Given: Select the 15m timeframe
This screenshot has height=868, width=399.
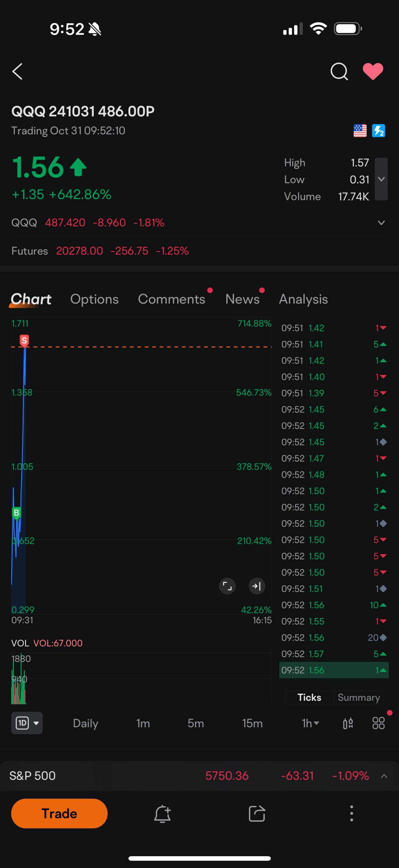Looking at the screenshot, I should tap(252, 723).
